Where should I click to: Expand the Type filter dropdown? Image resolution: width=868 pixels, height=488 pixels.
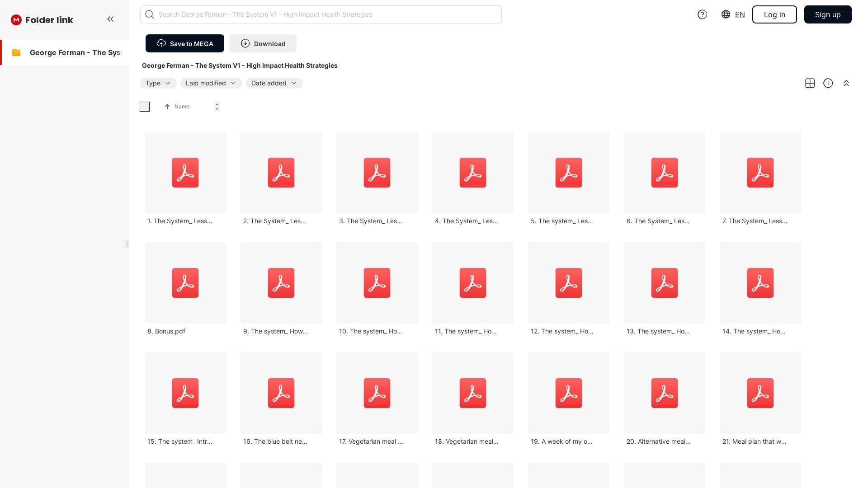pyautogui.click(x=158, y=83)
